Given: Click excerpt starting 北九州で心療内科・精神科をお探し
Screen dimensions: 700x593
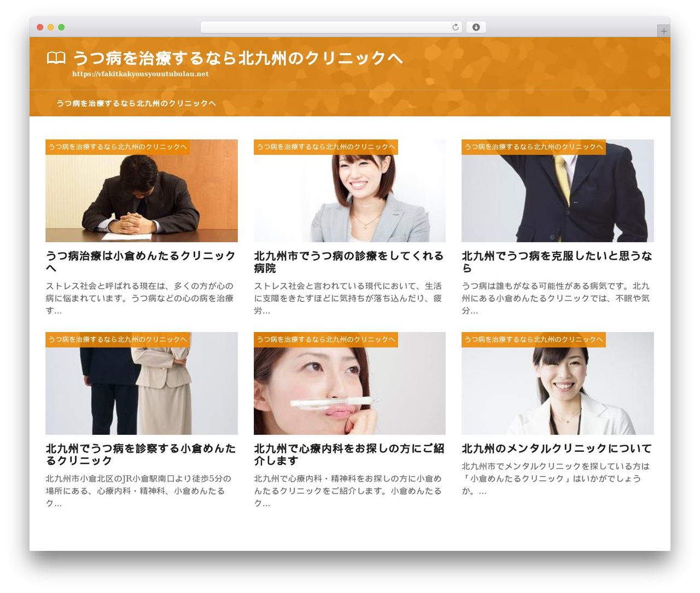Looking at the screenshot, I should tap(348, 491).
